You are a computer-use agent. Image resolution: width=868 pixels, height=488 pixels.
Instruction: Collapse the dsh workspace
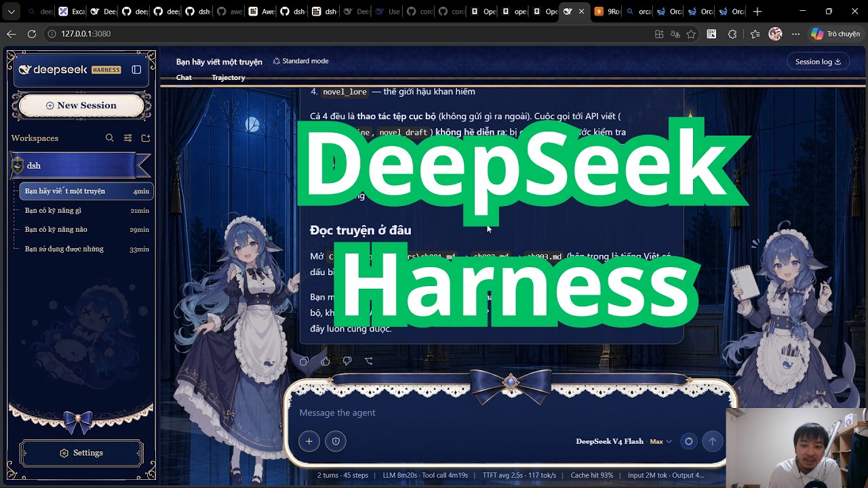[x=81, y=165]
